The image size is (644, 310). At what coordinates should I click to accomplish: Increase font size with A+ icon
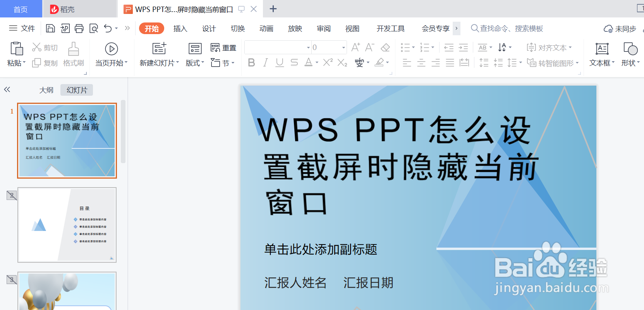point(355,47)
